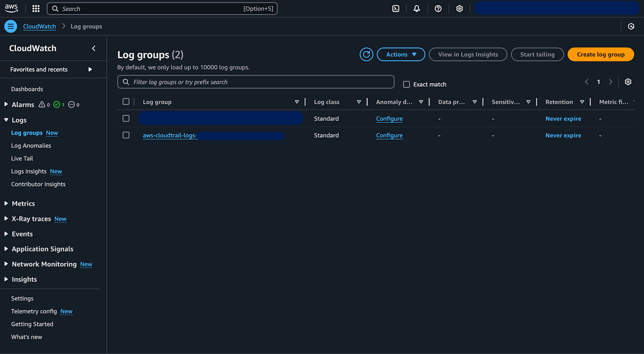Click the OK alarms green check indicator
644x354 pixels.
(x=59, y=105)
